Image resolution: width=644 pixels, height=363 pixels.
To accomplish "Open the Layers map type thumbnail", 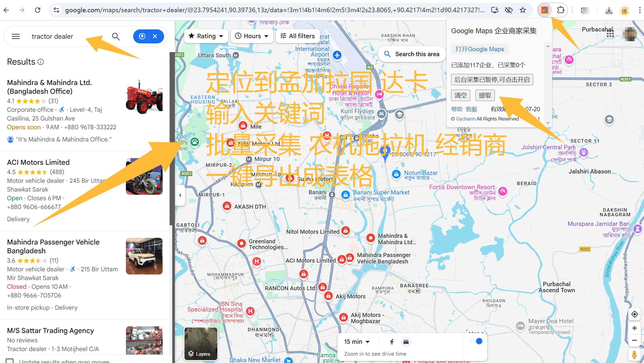I will tap(201, 343).
